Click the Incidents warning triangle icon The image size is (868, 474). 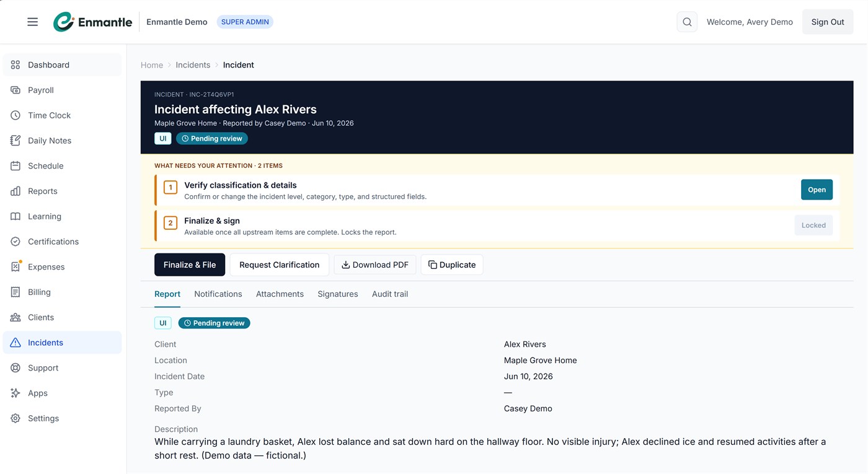15,343
